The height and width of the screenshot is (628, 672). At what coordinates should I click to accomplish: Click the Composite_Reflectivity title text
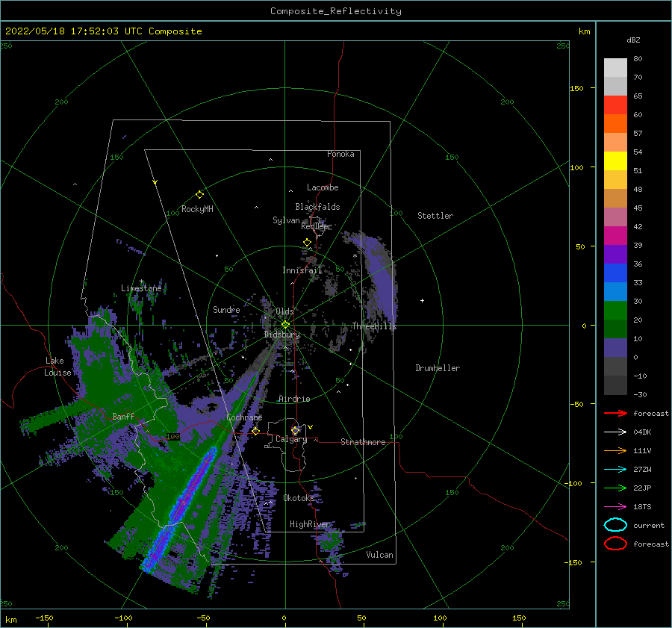pyautogui.click(x=336, y=11)
